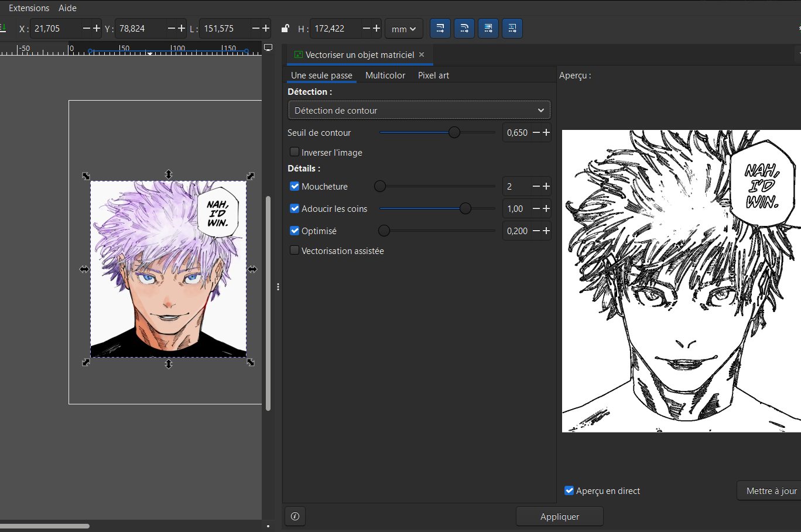Increase X position with plus button
Screen dimensions: 801x532
pos(97,28)
